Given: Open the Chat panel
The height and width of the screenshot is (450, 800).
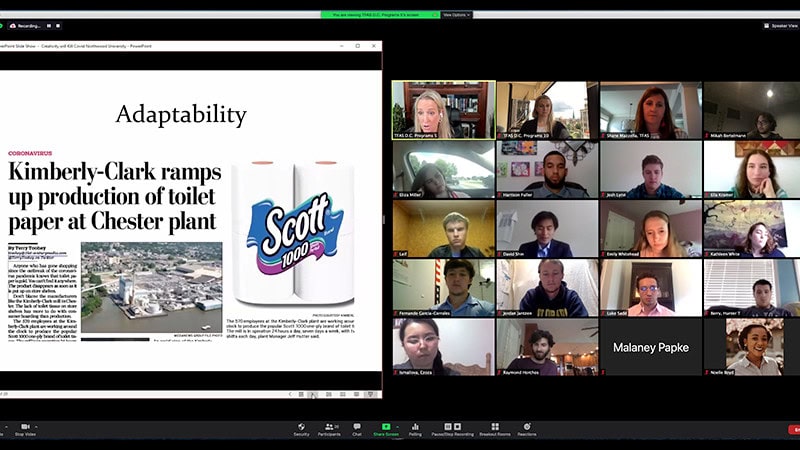Looking at the screenshot, I should click(357, 427).
